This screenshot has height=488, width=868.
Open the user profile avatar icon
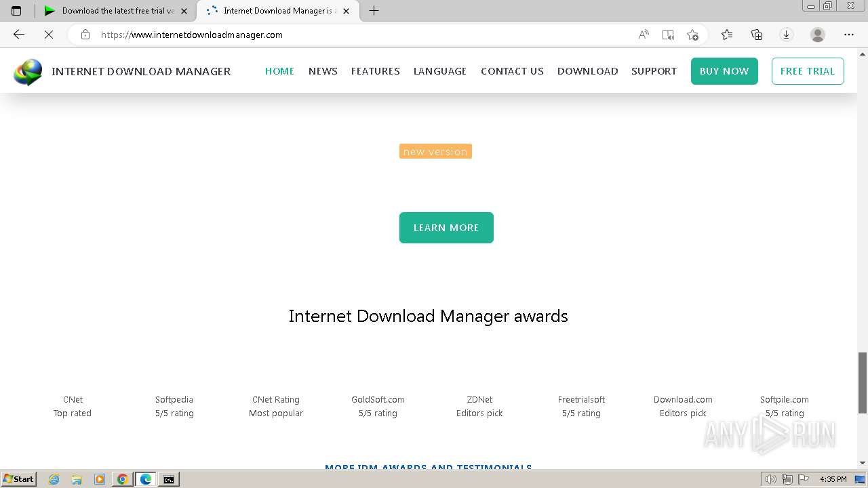click(x=818, y=35)
